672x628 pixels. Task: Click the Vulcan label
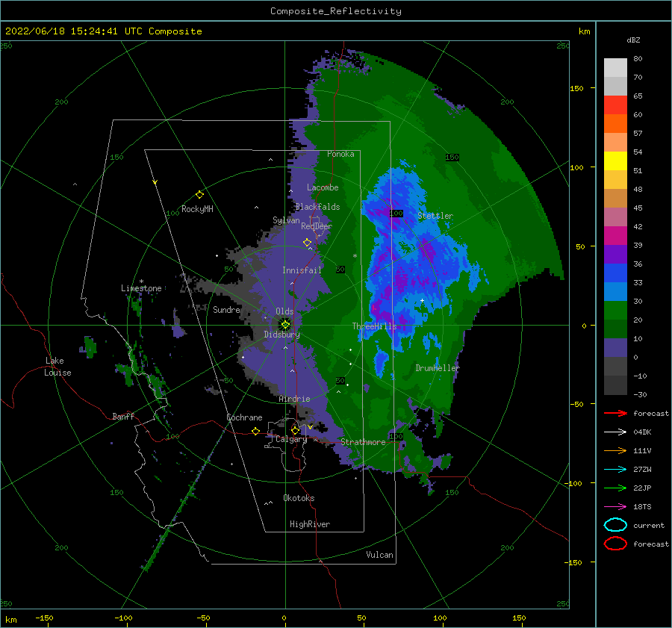tap(380, 555)
